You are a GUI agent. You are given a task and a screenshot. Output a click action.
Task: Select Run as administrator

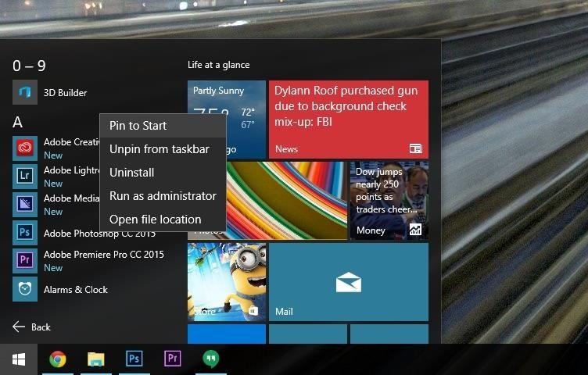point(163,196)
